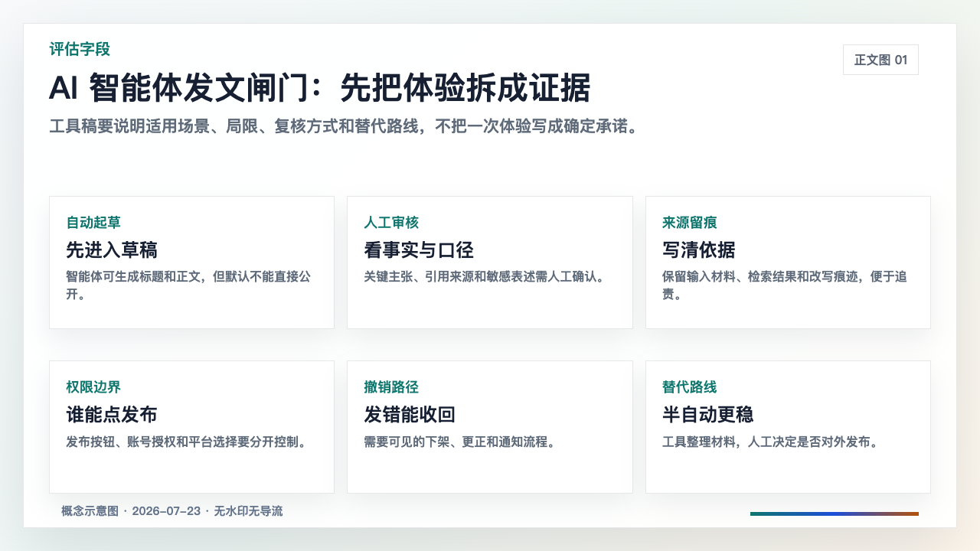Select the 权限边界 card label
Image resolution: width=980 pixels, height=551 pixels.
pyautogui.click(x=93, y=387)
